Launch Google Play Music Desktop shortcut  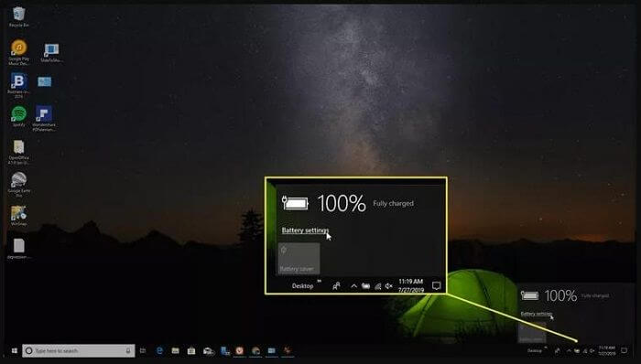pyautogui.click(x=19, y=52)
